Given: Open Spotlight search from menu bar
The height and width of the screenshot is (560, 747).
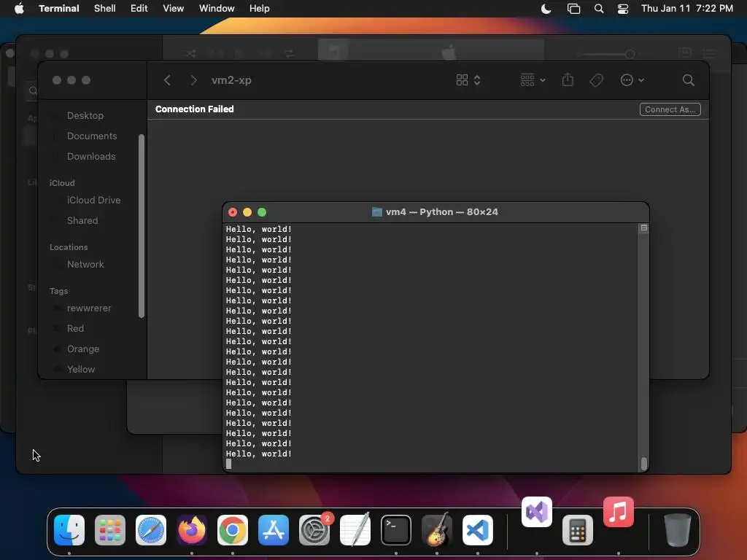Looking at the screenshot, I should [599, 9].
